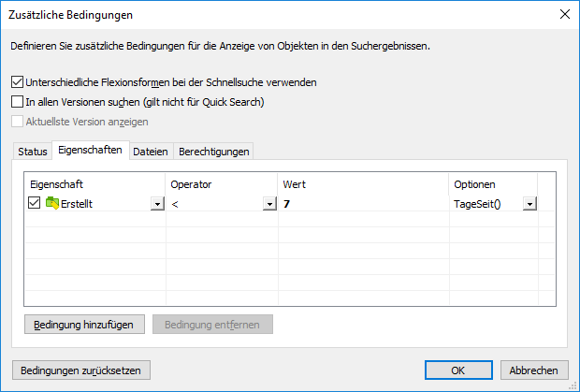Uncheck the Erstellt condition row checkbox

(35, 203)
